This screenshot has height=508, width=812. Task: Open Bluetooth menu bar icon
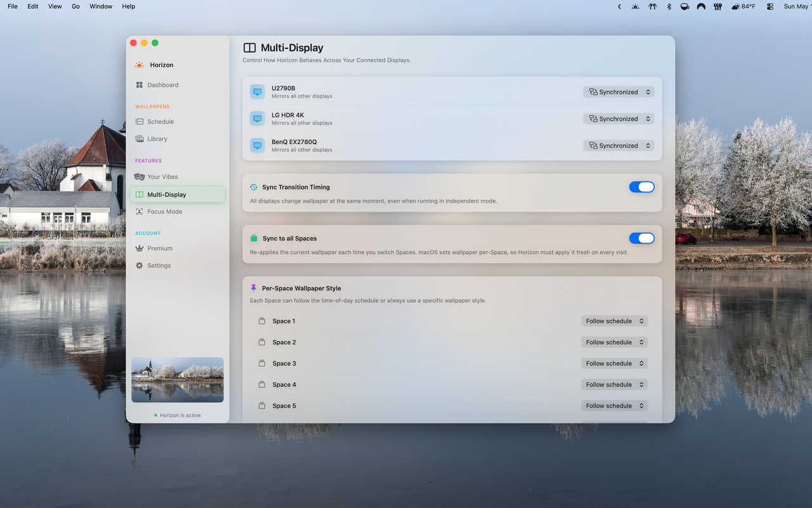(669, 6)
